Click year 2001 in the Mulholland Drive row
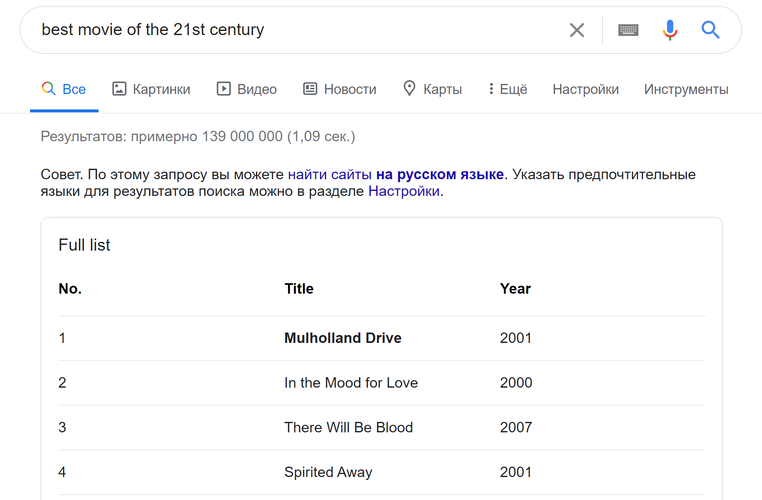The height and width of the screenshot is (500, 762). [x=516, y=338]
